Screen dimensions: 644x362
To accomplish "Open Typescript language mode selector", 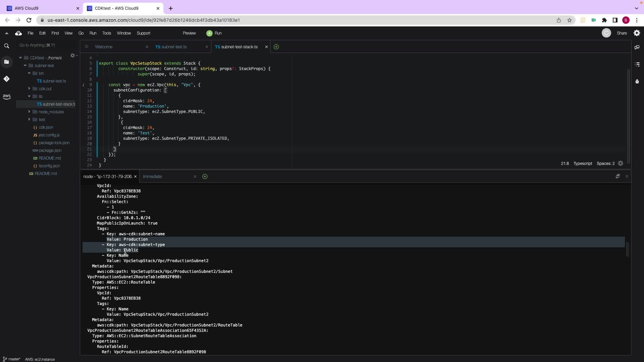I will (582, 164).
